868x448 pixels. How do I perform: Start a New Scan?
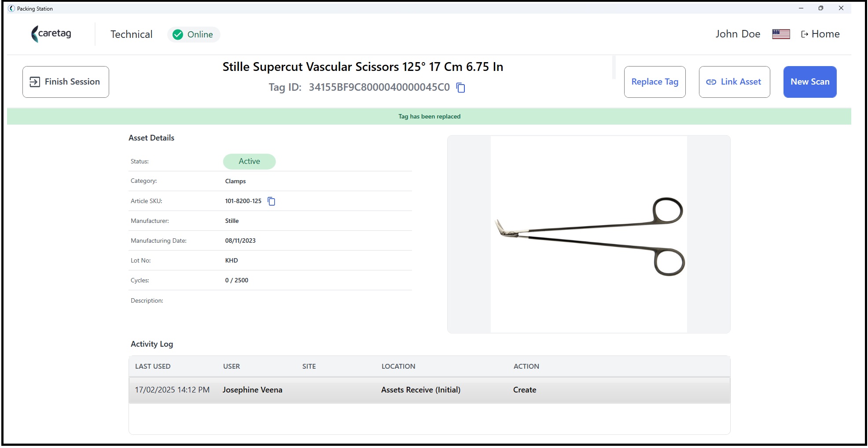[810, 82]
